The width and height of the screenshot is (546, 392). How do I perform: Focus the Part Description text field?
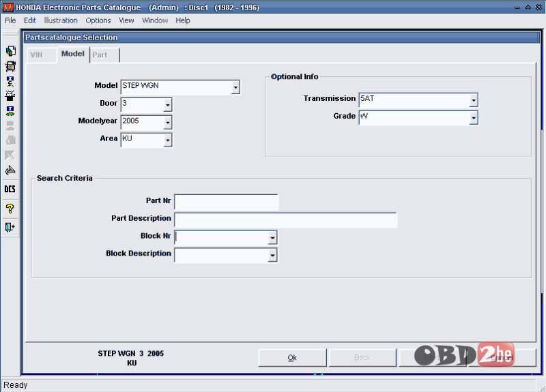[x=285, y=220]
